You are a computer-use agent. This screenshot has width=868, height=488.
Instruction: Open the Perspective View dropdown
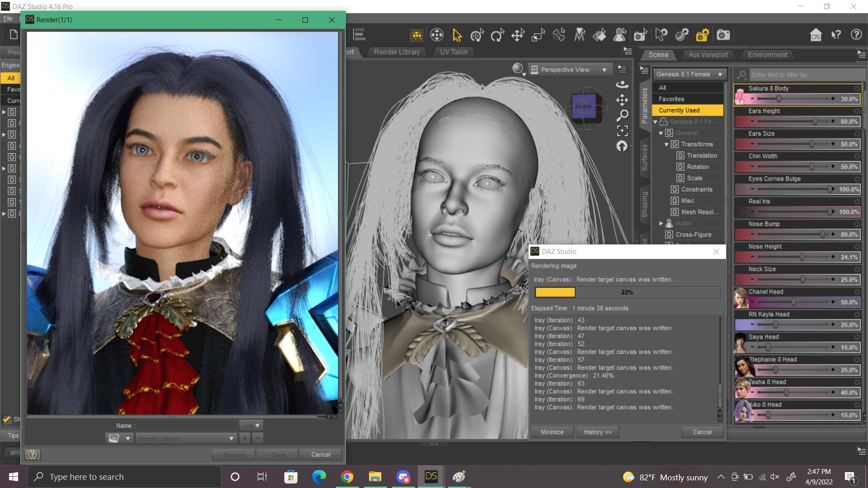tap(569, 70)
